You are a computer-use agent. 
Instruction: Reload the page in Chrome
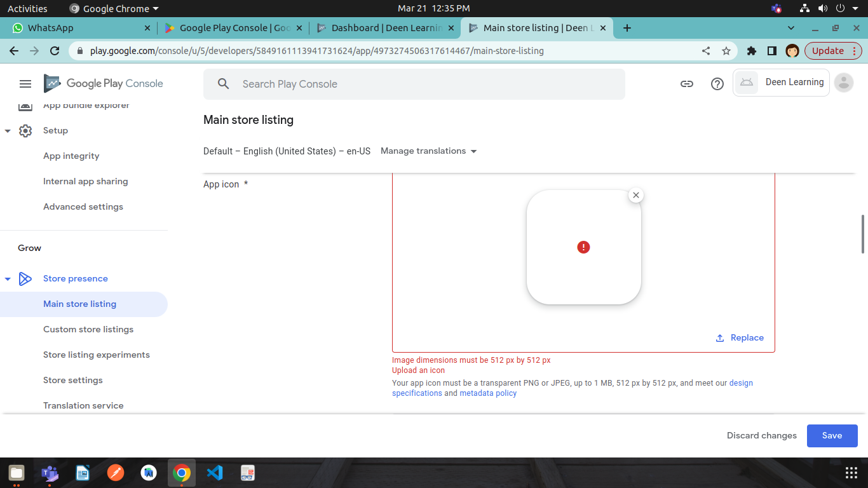pyautogui.click(x=55, y=51)
